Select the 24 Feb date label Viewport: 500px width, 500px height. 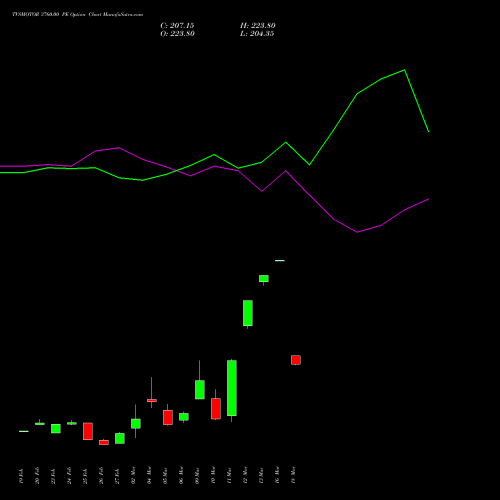pos(69,475)
